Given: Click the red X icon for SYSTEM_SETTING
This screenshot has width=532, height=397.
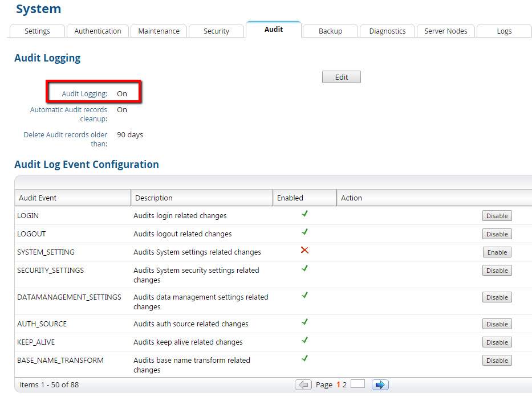Looking at the screenshot, I should pyautogui.click(x=304, y=250).
